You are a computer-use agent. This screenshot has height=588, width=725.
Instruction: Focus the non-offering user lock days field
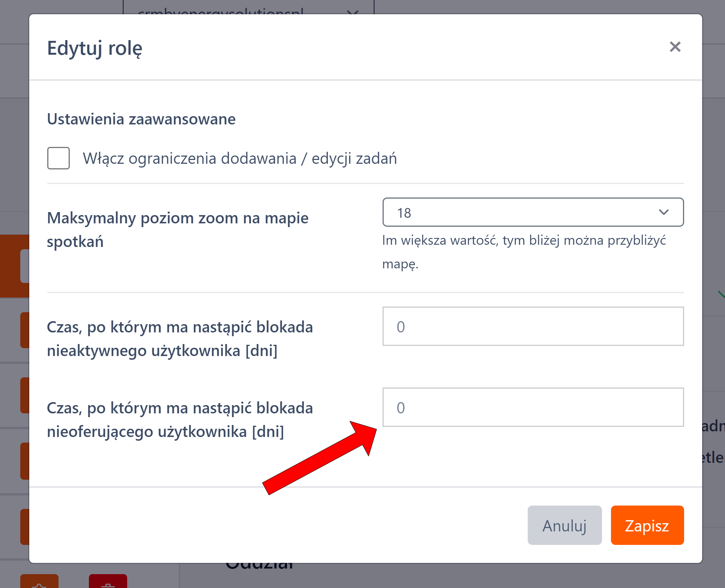533,407
